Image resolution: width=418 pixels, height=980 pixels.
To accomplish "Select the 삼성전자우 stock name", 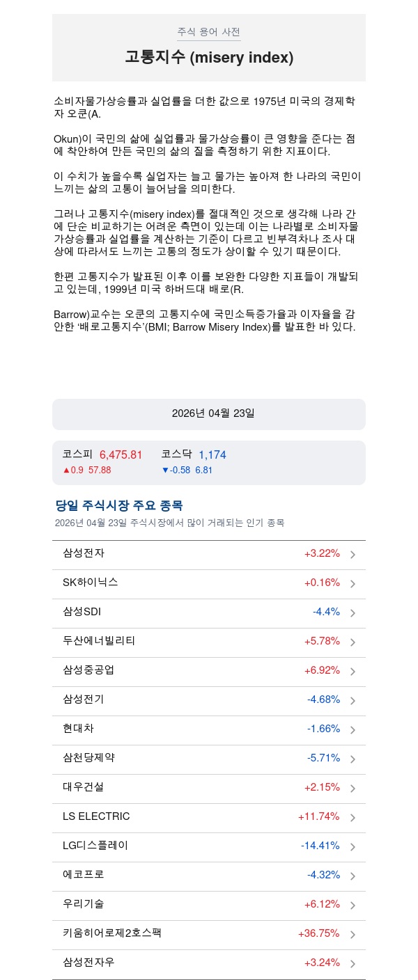I will pyautogui.click(x=88, y=963).
